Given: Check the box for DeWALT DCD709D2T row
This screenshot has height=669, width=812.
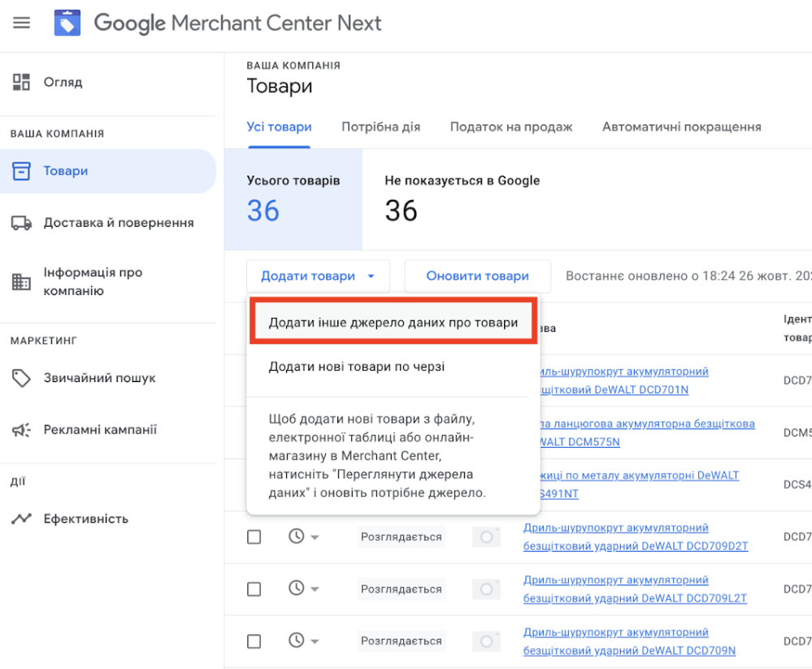Looking at the screenshot, I should click(254, 537).
